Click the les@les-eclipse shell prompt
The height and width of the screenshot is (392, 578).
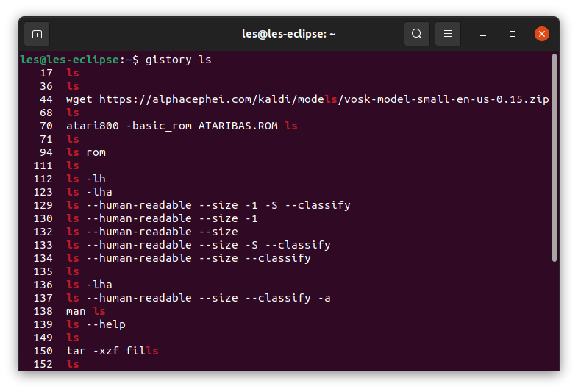(x=74, y=60)
